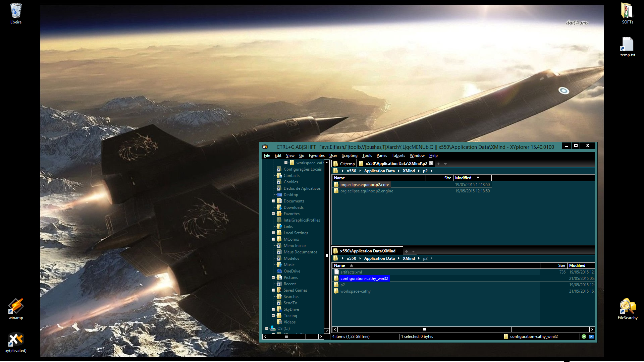Expand the Saved Games tree node
The width and height of the screenshot is (644, 362).
point(273,290)
